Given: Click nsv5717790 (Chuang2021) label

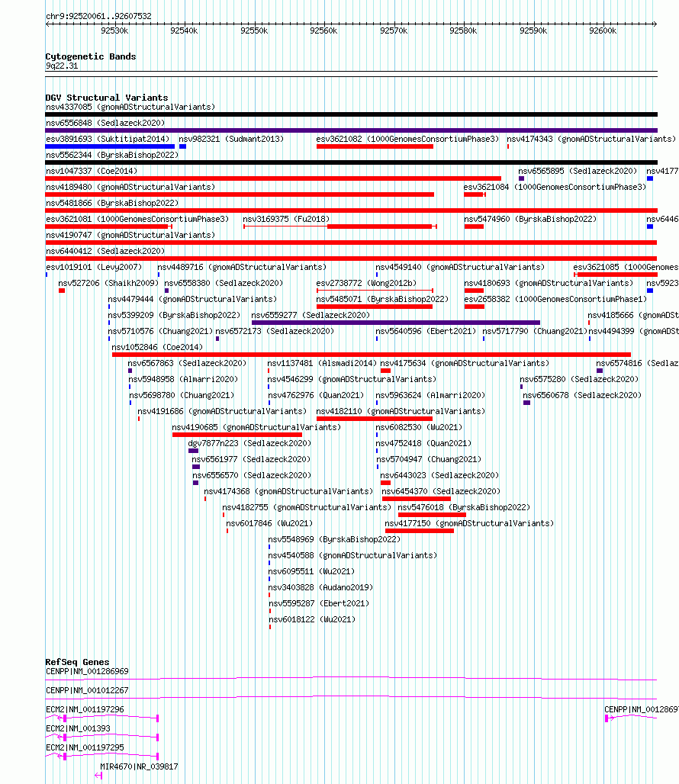Looking at the screenshot, I should click(x=535, y=331).
